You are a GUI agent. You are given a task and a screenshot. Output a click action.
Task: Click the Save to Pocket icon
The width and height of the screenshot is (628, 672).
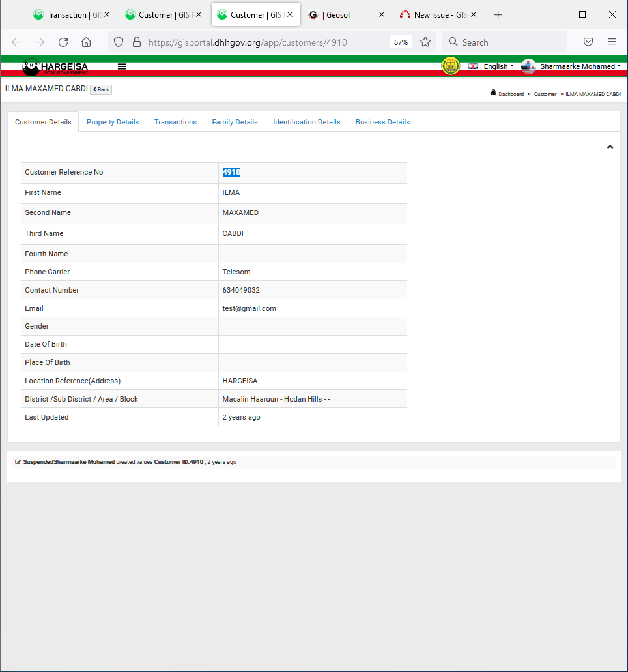[x=588, y=42]
